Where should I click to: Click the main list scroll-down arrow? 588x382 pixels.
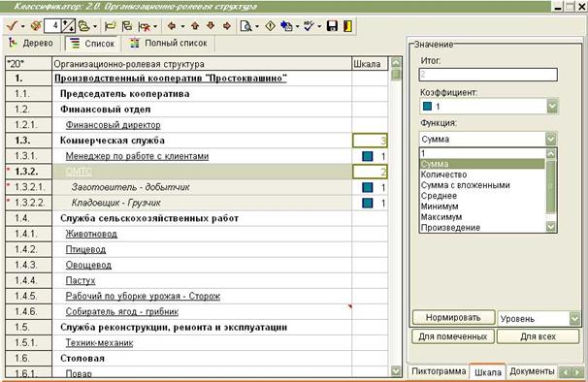(x=396, y=371)
